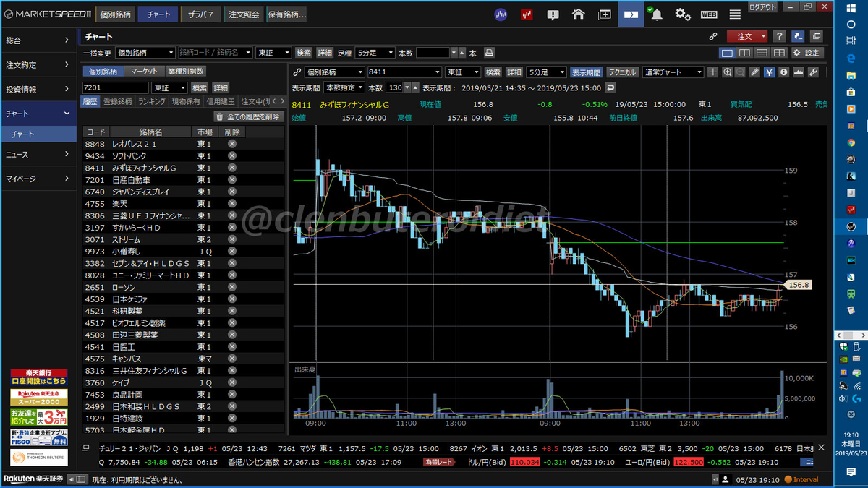Select the ランキング sub-tab
868x488 pixels.
pos(152,102)
